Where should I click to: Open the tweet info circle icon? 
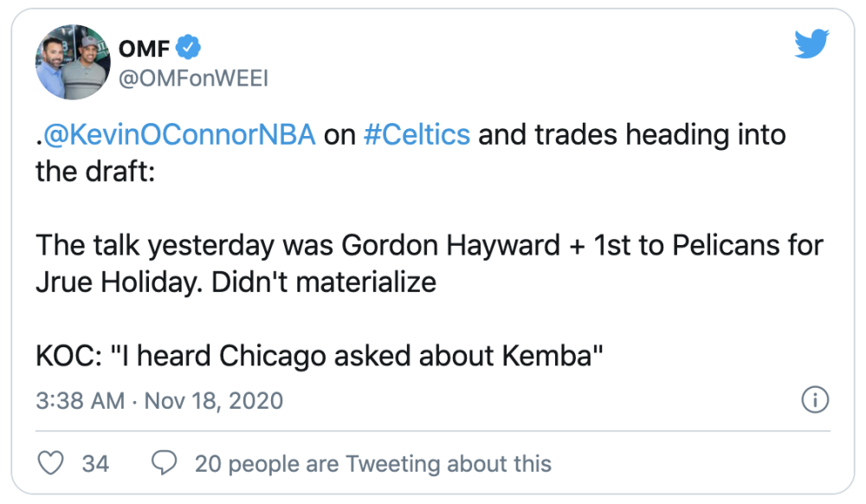pyautogui.click(x=816, y=400)
